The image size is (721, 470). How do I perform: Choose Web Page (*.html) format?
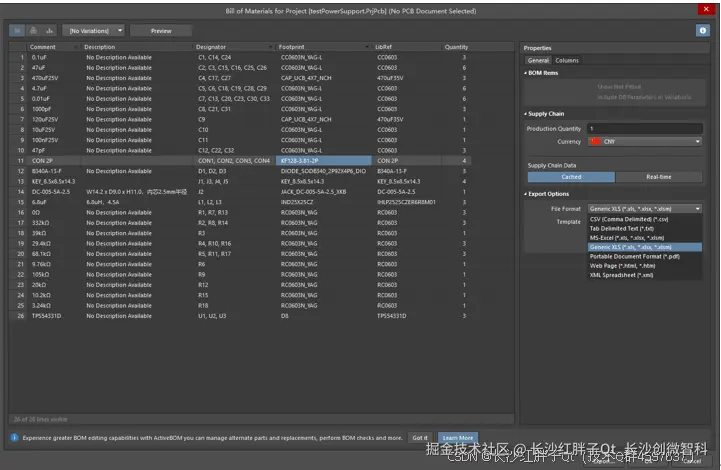(x=645, y=266)
